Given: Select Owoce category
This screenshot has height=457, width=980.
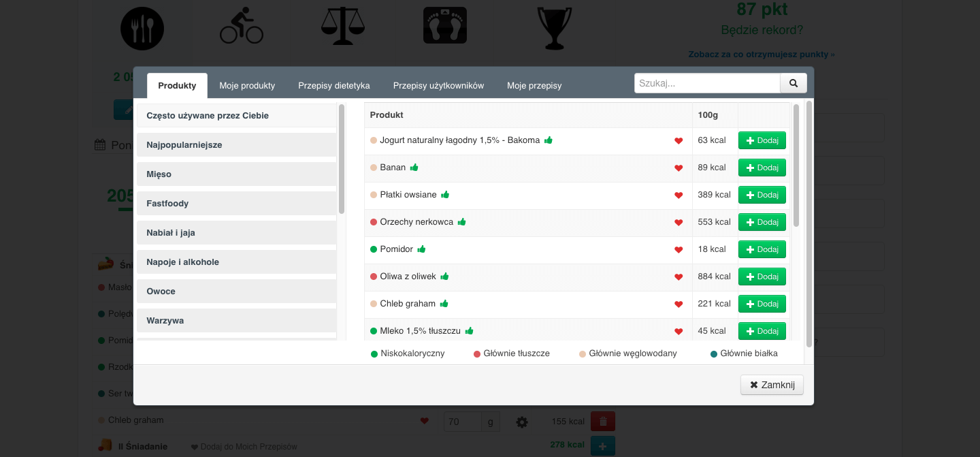Looking at the screenshot, I should coord(237,291).
